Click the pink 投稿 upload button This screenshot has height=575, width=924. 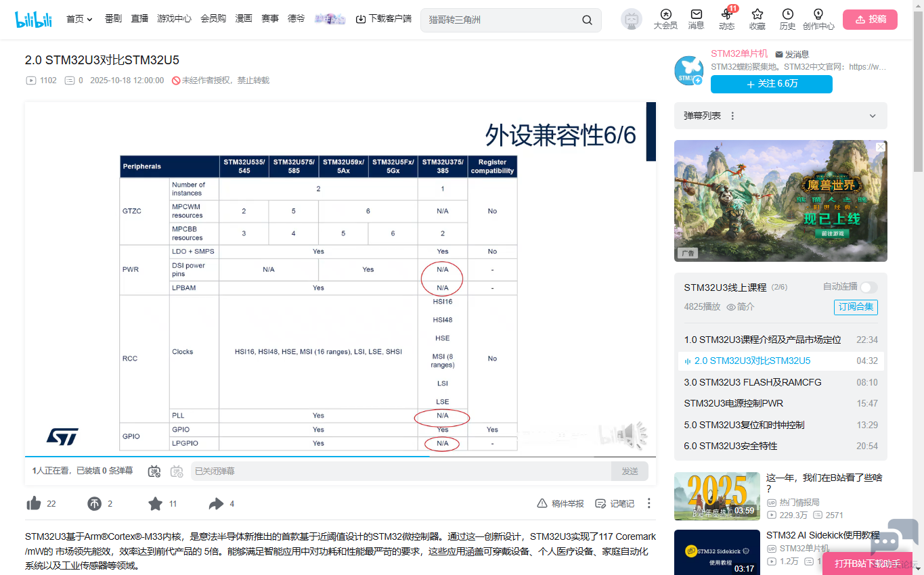(x=870, y=19)
